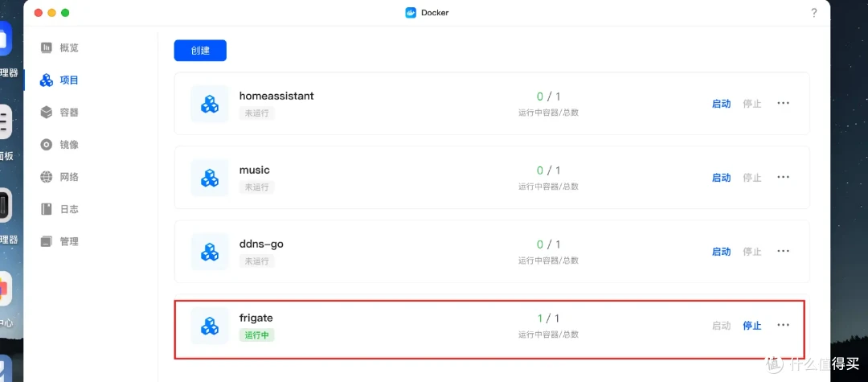Click the frigate project cube icon

[210, 326]
